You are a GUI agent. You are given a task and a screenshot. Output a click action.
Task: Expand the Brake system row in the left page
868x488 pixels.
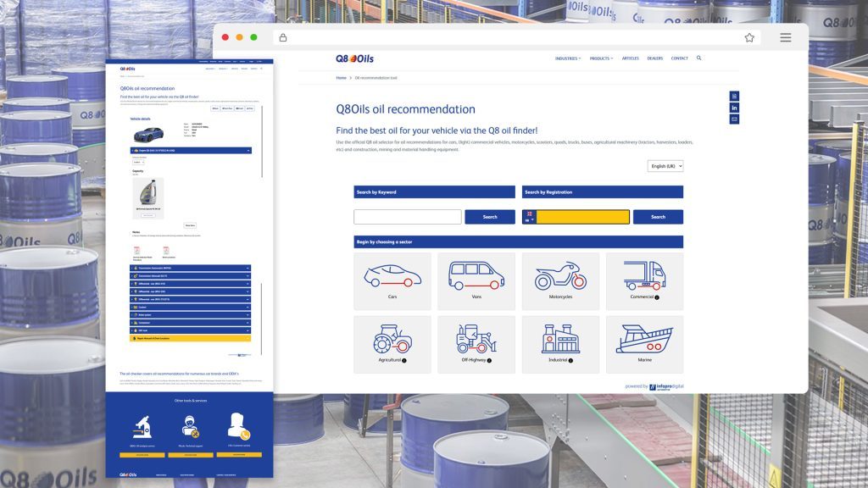pyautogui.click(x=191, y=315)
